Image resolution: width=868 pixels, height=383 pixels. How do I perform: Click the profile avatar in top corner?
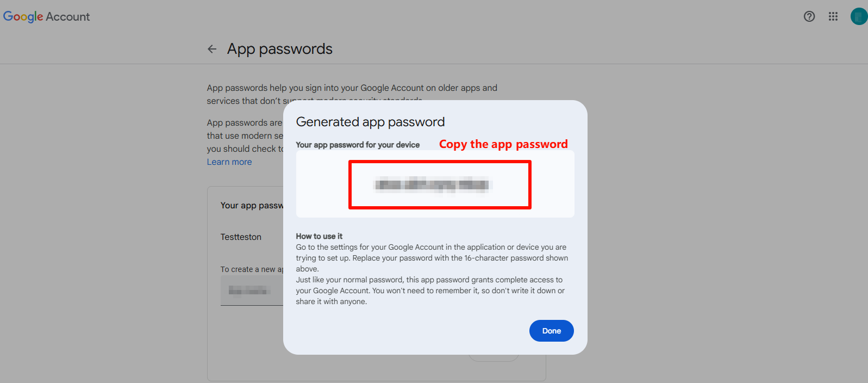pos(859,16)
